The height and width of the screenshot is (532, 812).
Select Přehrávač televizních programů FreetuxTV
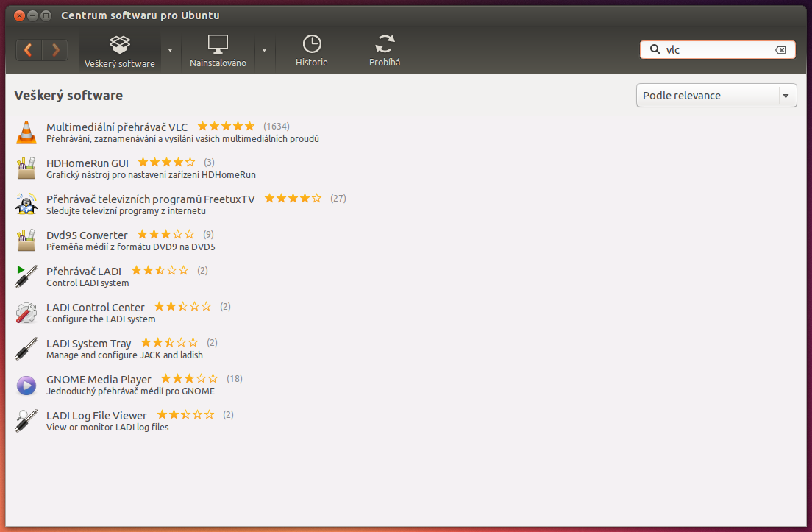point(151,199)
